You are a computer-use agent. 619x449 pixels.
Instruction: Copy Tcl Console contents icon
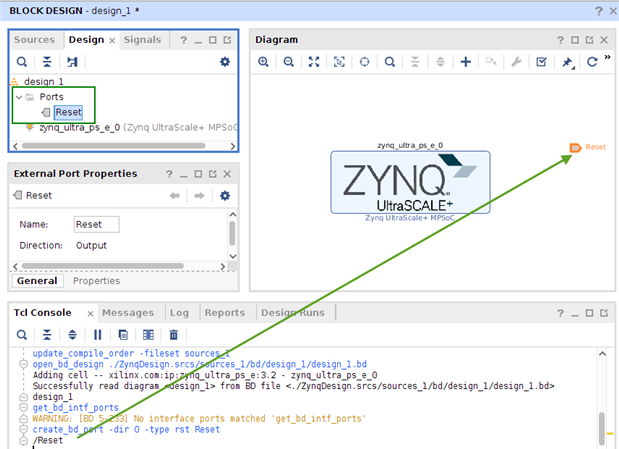coord(123,335)
